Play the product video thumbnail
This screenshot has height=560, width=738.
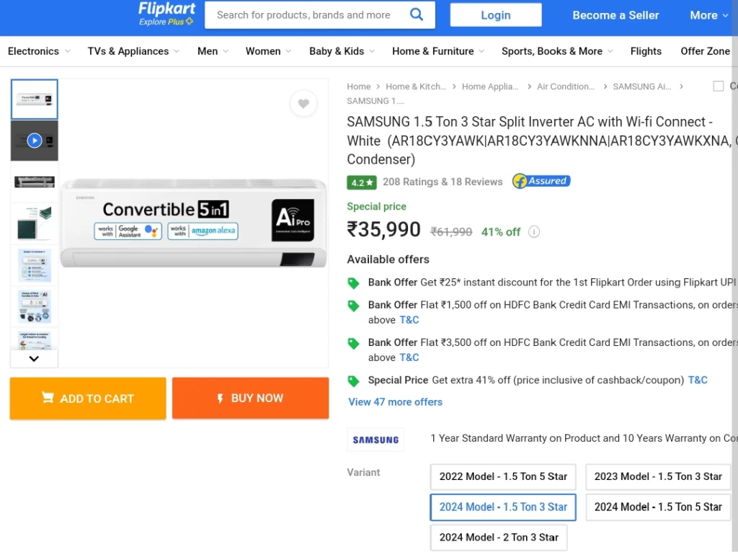point(35,141)
